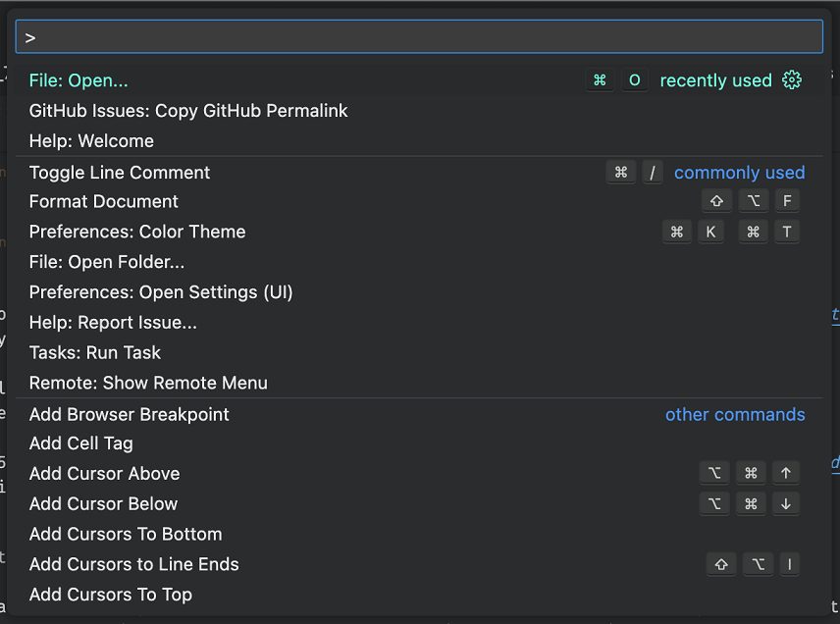Click the I key badge for Add Cursors to Line Ends

[790, 564]
